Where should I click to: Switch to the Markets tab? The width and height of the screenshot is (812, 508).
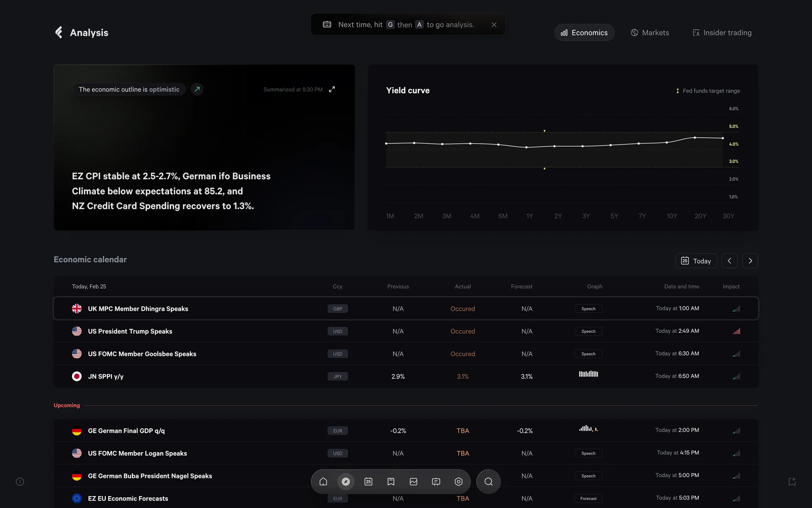(x=650, y=33)
